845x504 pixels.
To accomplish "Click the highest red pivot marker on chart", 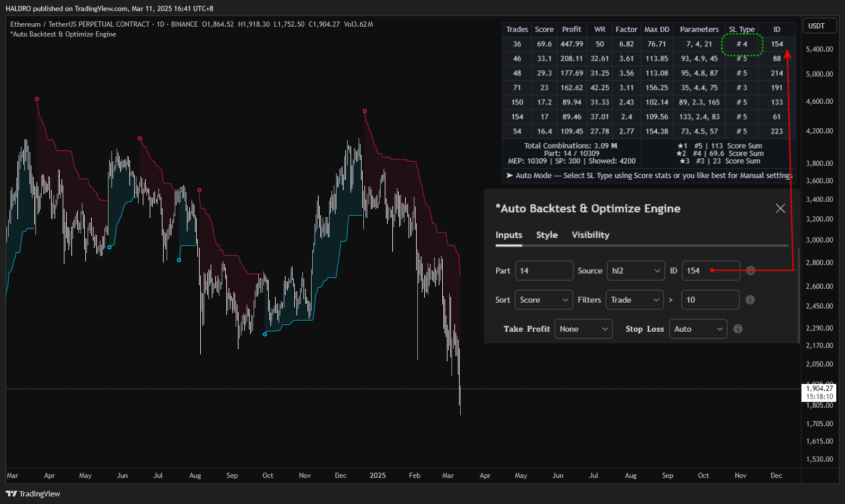I will click(x=37, y=99).
